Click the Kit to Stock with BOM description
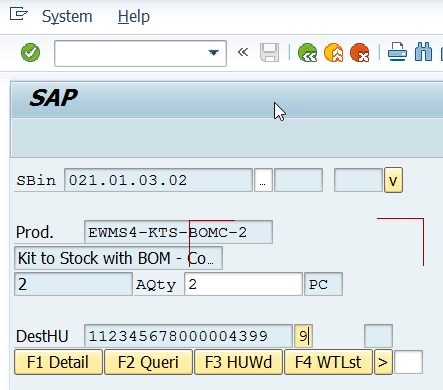 [118, 258]
